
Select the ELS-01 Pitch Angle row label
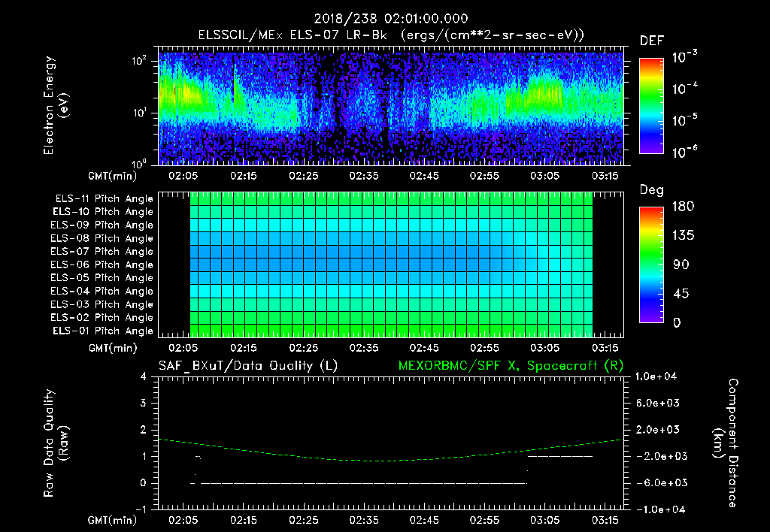pyautogui.click(x=103, y=331)
